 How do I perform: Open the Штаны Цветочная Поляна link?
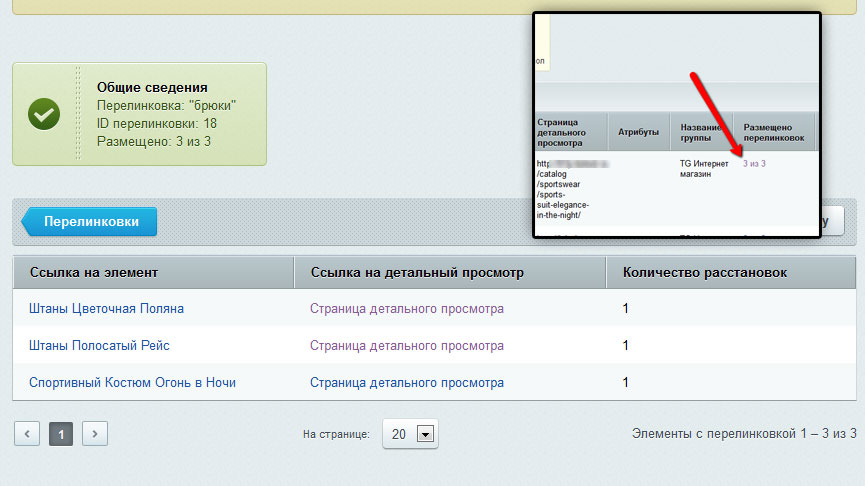106,309
